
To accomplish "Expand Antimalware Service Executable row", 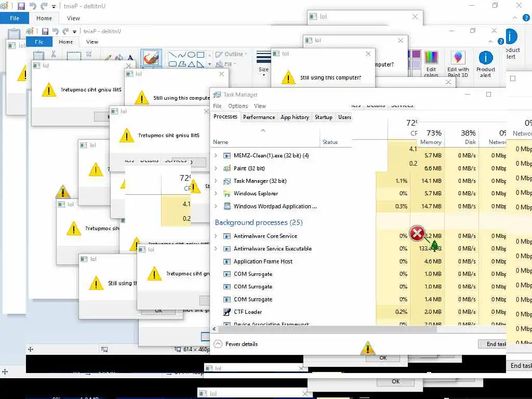I will pyautogui.click(x=216, y=248).
